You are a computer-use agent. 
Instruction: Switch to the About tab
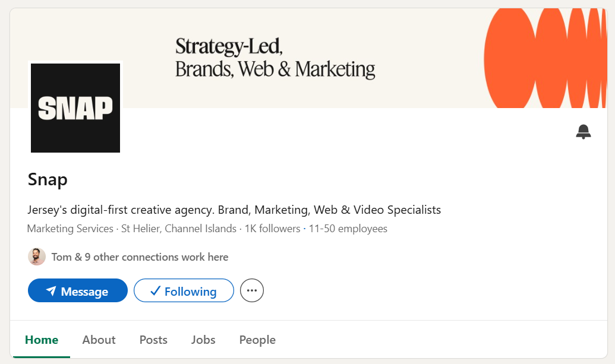point(99,340)
